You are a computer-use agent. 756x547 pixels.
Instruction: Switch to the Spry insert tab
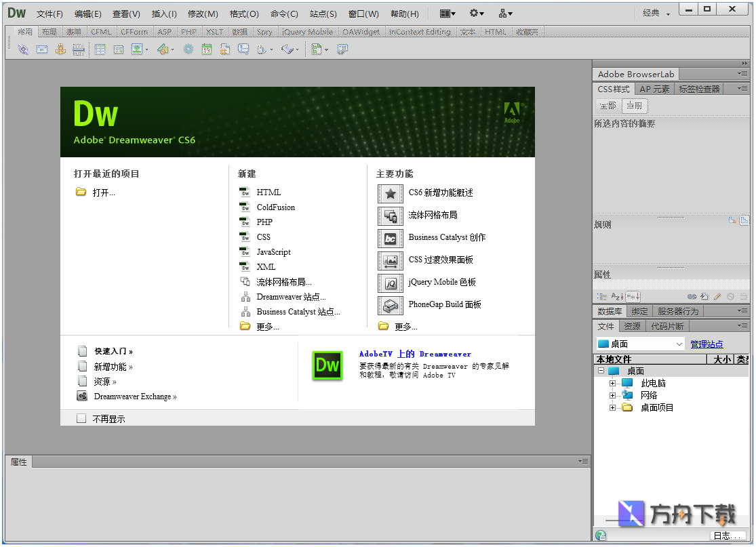264,32
